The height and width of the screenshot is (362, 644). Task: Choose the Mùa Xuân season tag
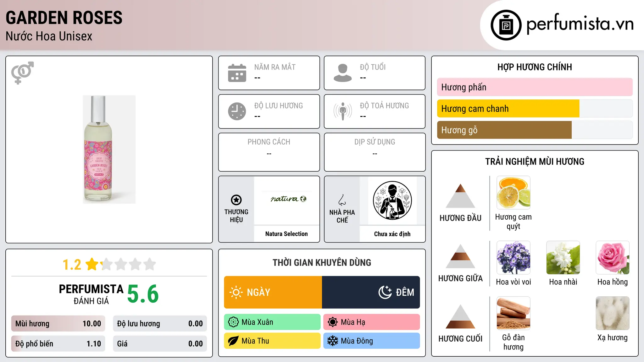(x=272, y=322)
